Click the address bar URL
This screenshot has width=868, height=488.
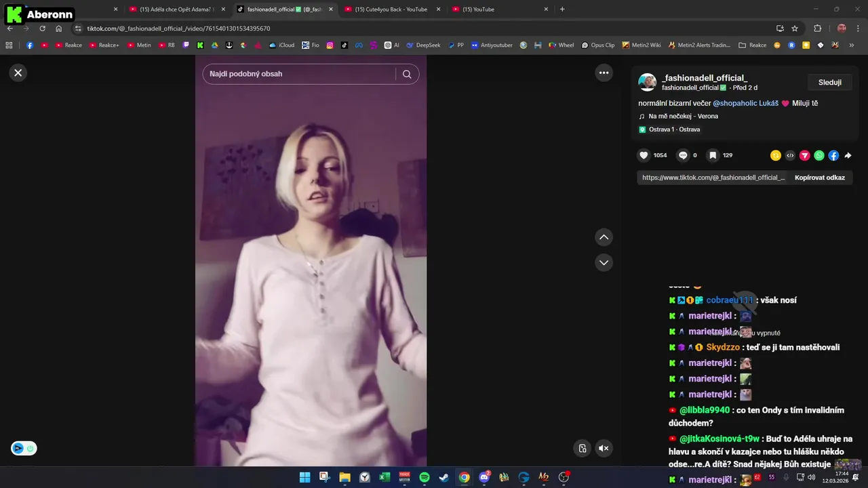click(x=178, y=28)
